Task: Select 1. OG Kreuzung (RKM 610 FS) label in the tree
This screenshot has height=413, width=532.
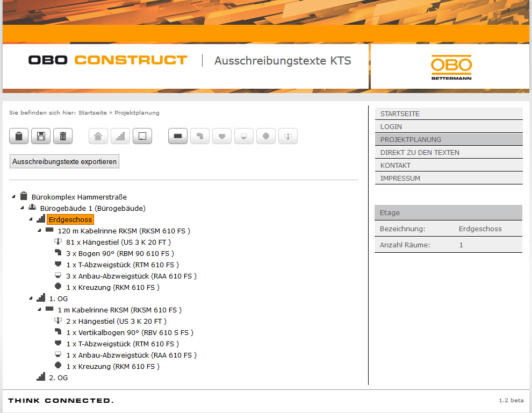Action: pyautogui.click(x=113, y=366)
